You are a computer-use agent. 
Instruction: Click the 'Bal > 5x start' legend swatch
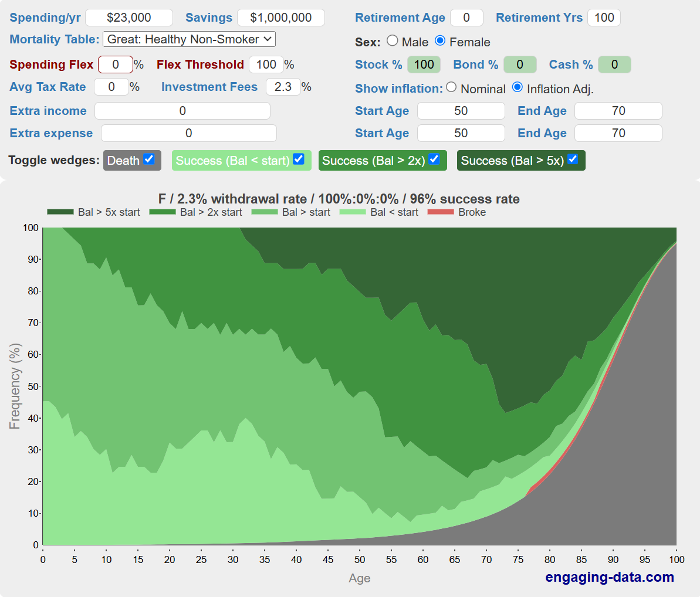click(60, 212)
